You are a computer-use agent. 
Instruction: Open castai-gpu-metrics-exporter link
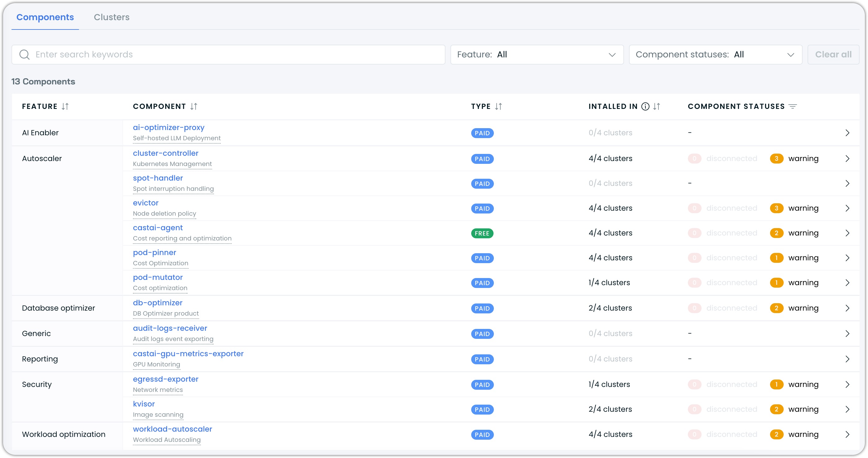(188, 354)
